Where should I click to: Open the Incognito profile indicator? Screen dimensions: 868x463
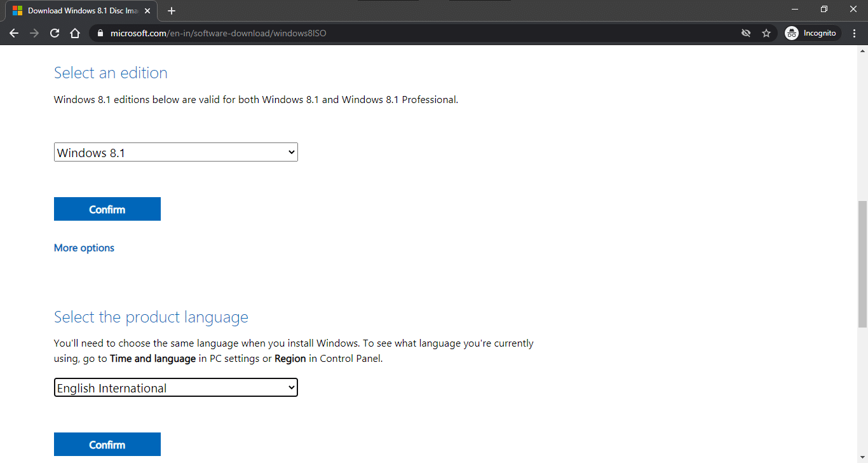(812, 33)
